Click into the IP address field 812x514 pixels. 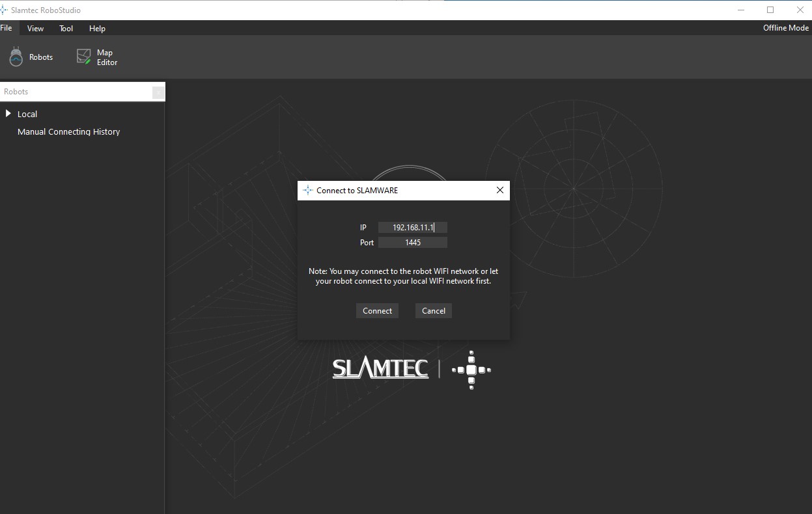(x=413, y=227)
